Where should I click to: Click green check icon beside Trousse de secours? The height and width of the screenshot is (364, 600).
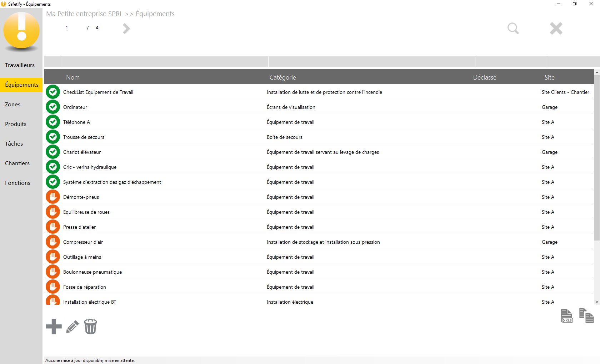[53, 137]
